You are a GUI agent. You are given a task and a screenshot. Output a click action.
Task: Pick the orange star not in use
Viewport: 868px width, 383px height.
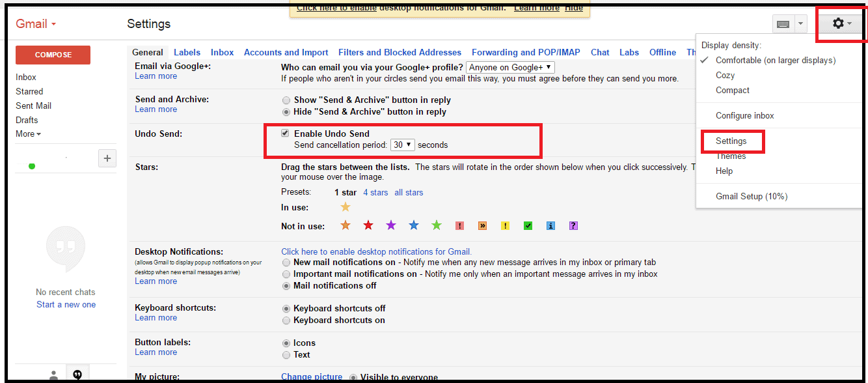(346, 225)
